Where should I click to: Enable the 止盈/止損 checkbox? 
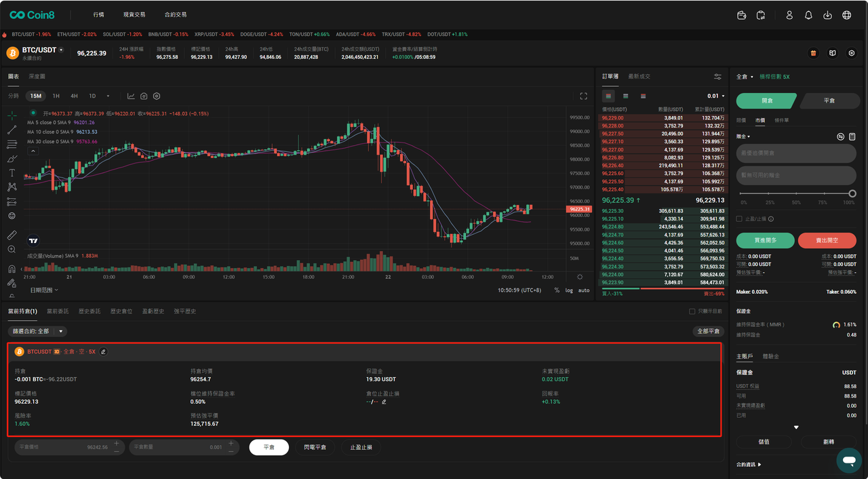(x=739, y=219)
